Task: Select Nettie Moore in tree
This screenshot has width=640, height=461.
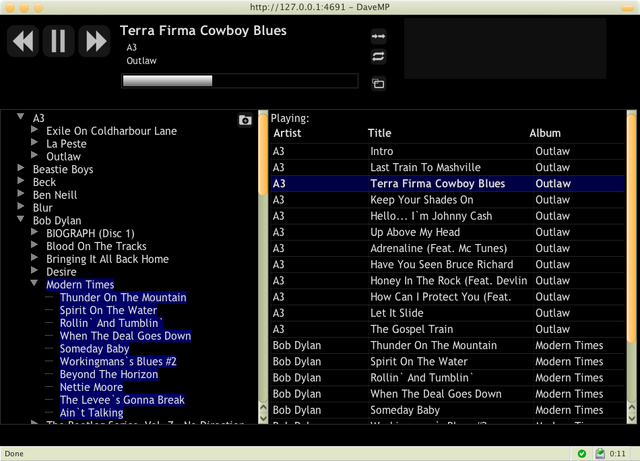Action: (x=91, y=387)
